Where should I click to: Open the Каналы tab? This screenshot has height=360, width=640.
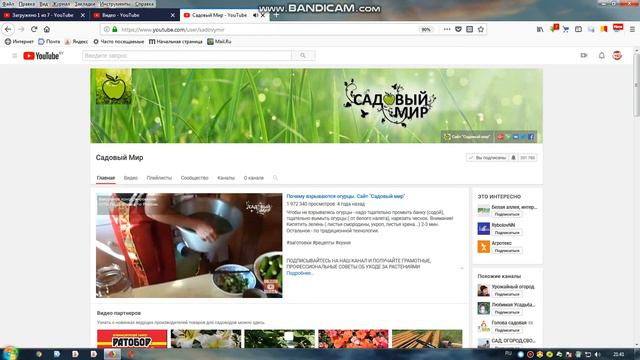coord(226,178)
